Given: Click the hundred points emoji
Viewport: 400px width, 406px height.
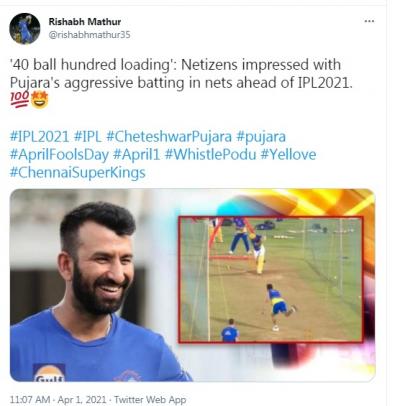Looking at the screenshot, I should (19, 99).
